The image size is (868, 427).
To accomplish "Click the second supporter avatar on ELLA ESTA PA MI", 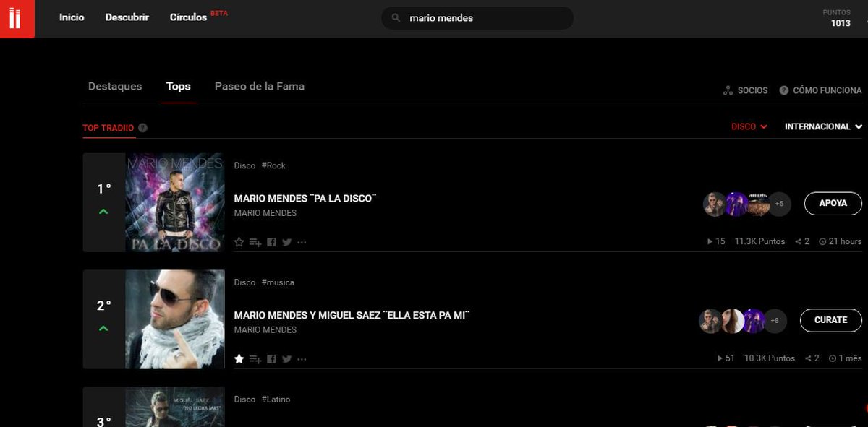I will 732,321.
